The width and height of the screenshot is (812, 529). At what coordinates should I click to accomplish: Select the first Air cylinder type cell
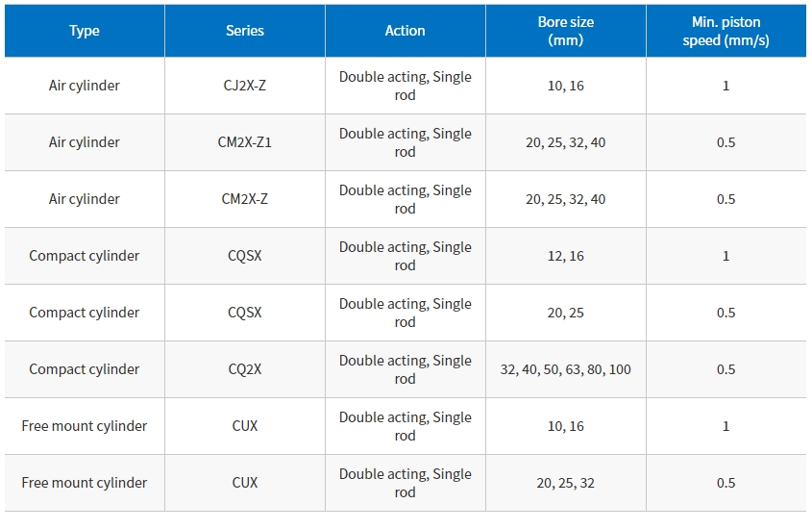pyautogui.click(x=85, y=86)
